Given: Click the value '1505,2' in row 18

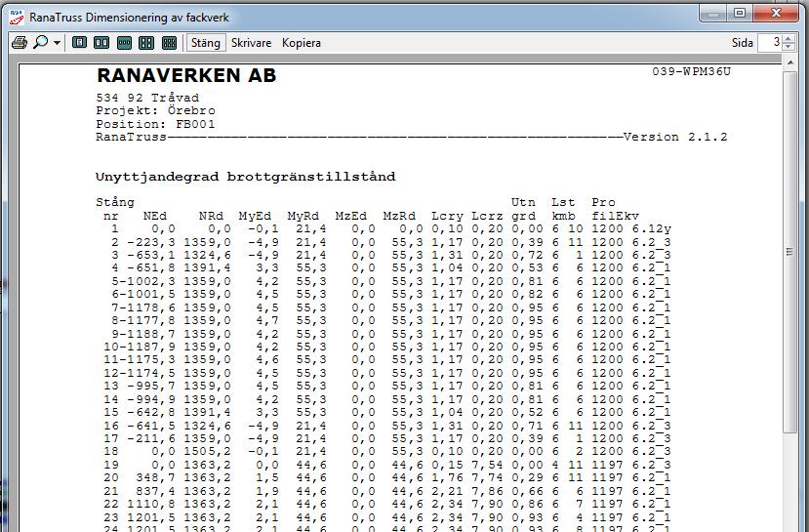Looking at the screenshot, I should [208, 452].
